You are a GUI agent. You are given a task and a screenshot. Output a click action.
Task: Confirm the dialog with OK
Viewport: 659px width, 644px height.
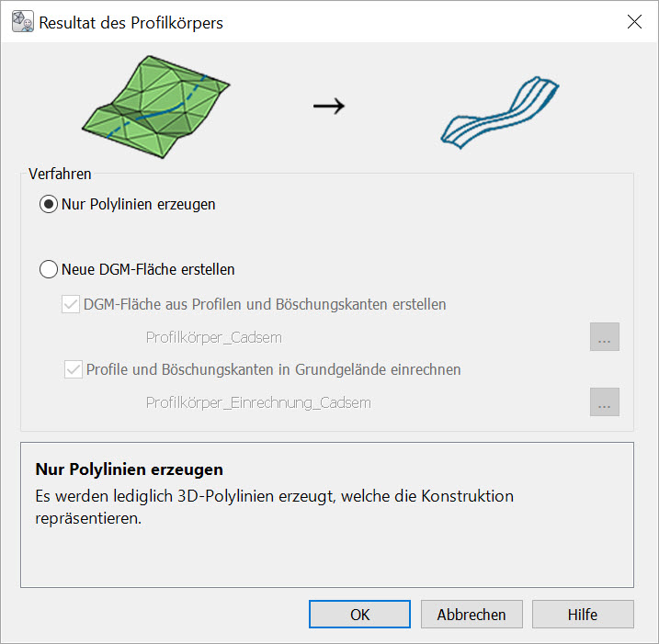(x=359, y=615)
